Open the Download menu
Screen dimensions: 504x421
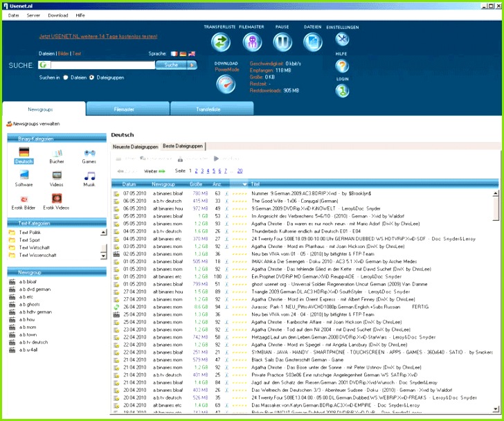point(57,15)
